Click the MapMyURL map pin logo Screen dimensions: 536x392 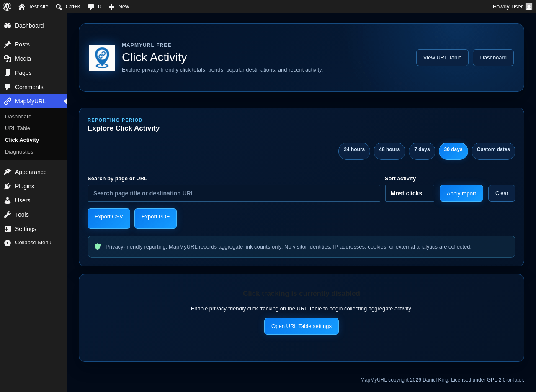tap(102, 58)
